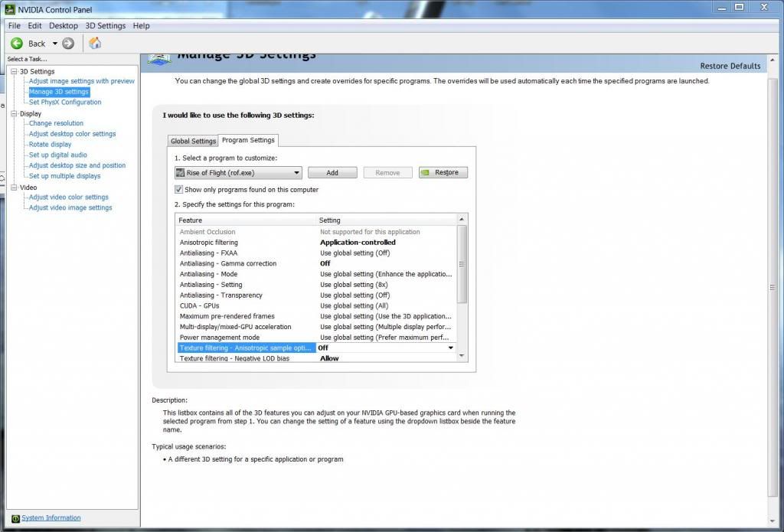Click the Add program button
The image size is (784, 532).
click(332, 172)
